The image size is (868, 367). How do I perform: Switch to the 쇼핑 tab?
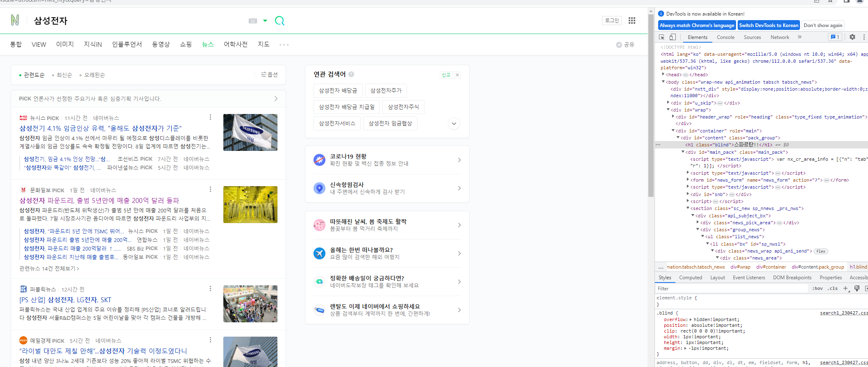(x=186, y=44)
